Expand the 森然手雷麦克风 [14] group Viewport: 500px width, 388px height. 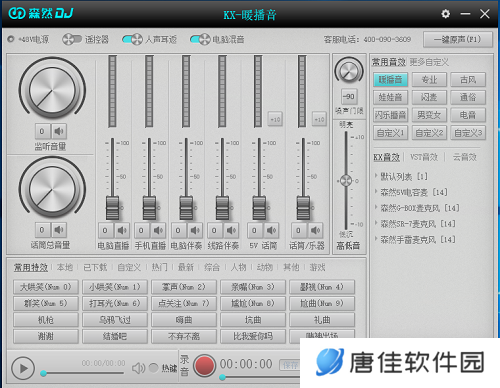[376, 238]
